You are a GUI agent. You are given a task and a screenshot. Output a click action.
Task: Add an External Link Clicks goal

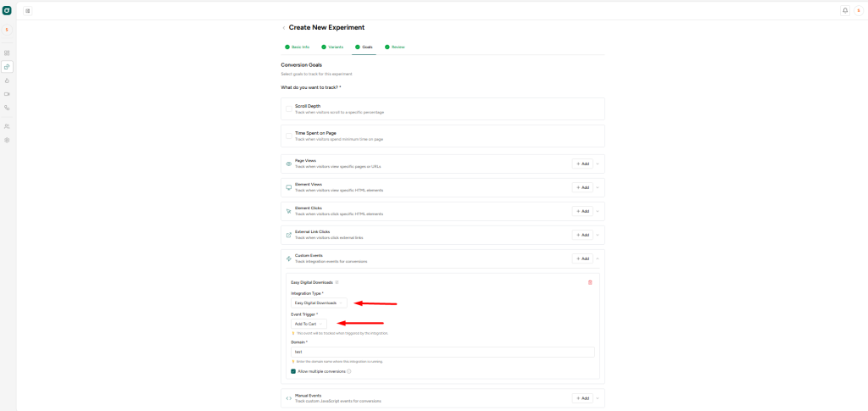[x=582, y=235]
